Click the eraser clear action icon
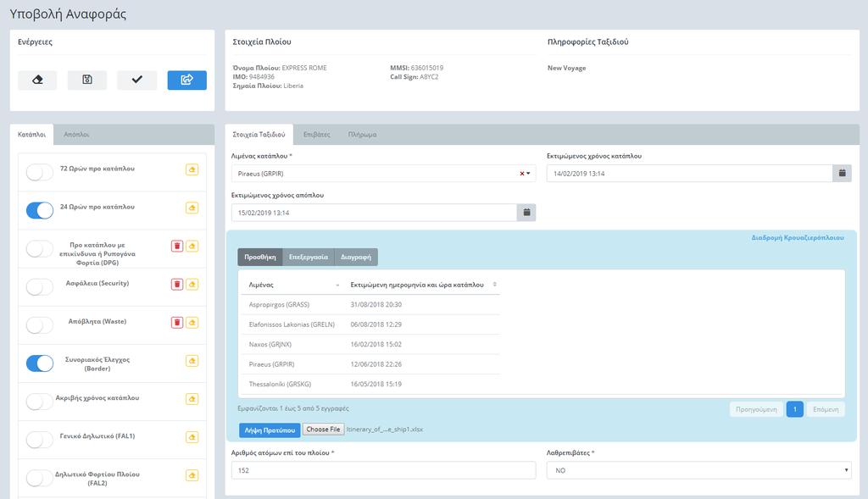This screenshot has height=499, width=868. 37,80
